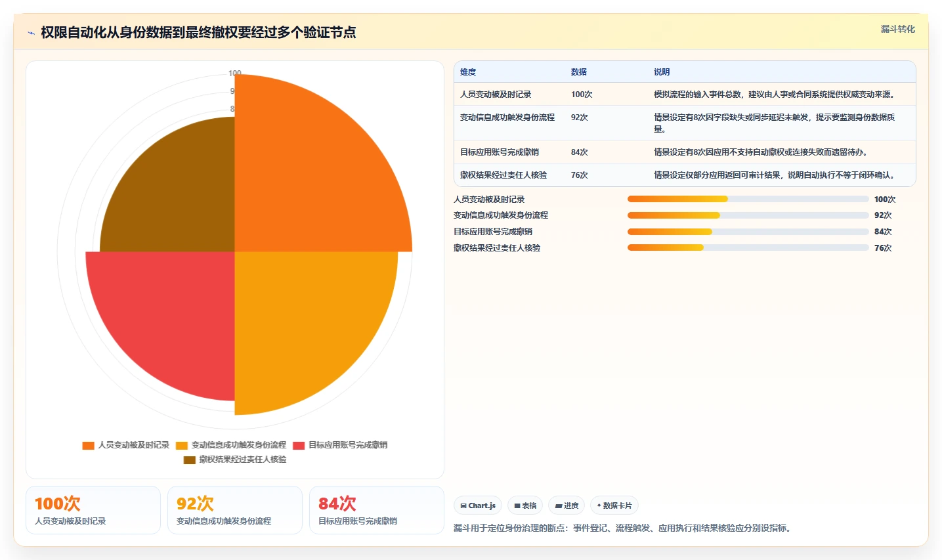Viewport: 942px width, 560px height.
Task: Click the 76次 value in the table
Action: click(x=580, y=175)
